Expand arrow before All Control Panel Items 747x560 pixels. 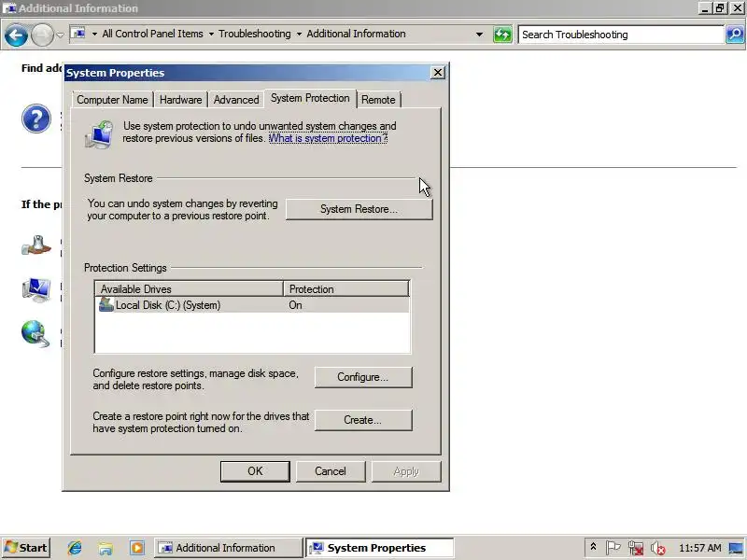click(94, 35)
